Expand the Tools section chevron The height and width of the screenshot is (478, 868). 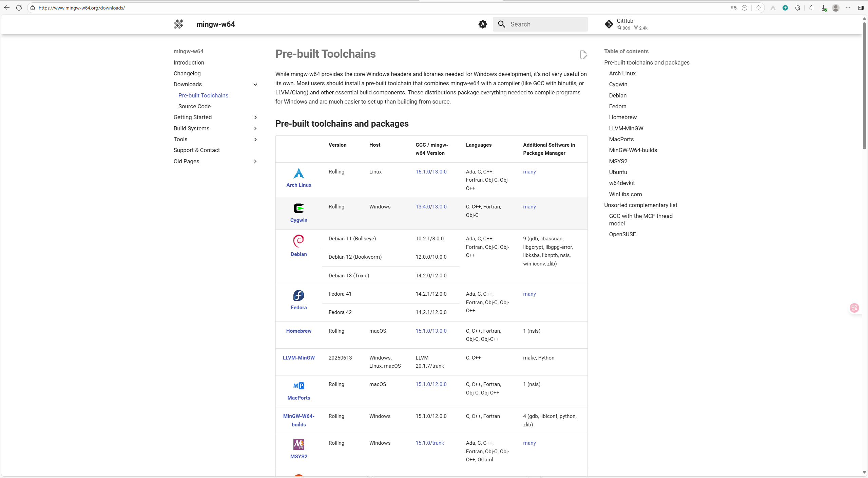(x=255, y=140)
